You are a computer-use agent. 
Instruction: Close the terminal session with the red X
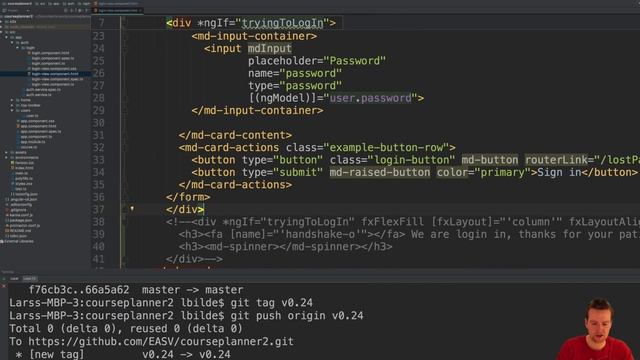pyautogui.click(x=4, y=286)
